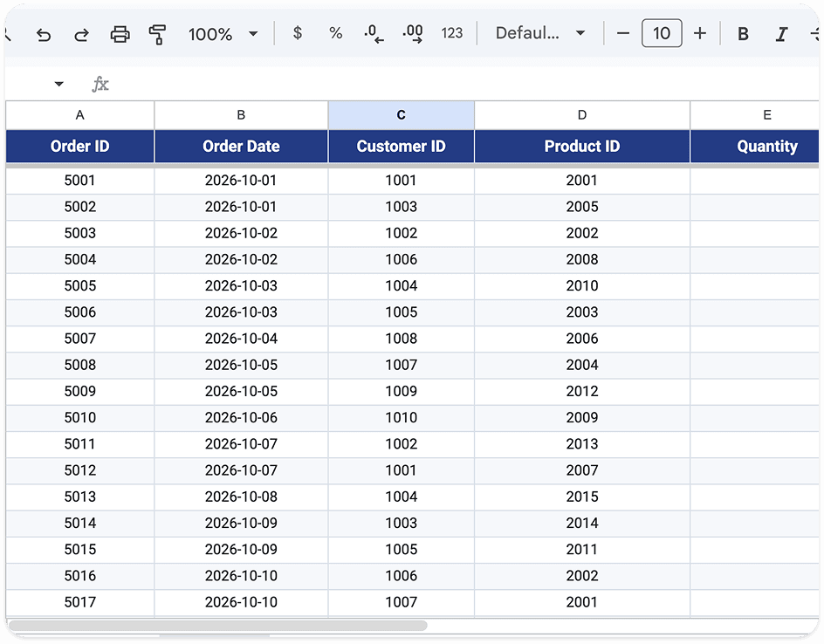The height and width of the screenshot is (644, 824).
Task: Click the redo arrow icon
Action: click(81, 35)
